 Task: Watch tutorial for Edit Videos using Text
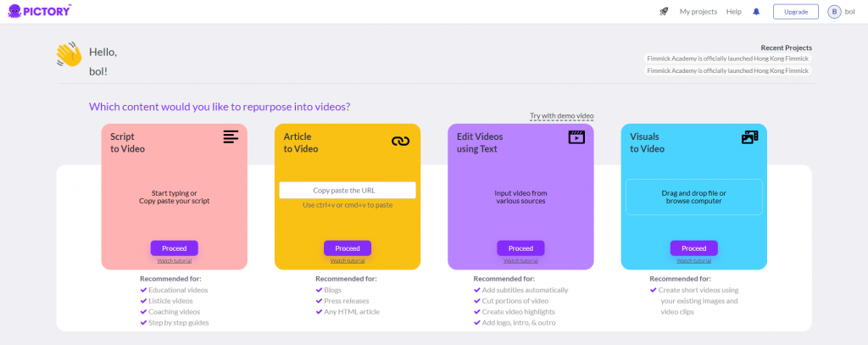coord(521,261)
